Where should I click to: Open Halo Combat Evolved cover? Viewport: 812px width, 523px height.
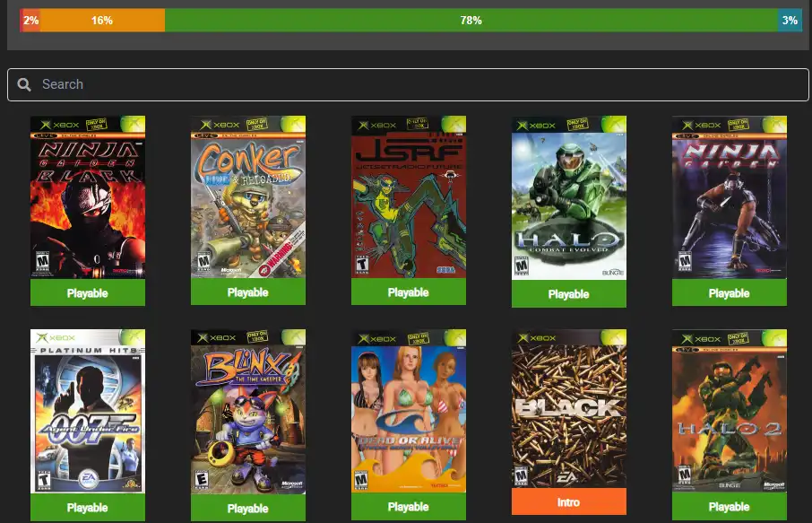(568, 198)
